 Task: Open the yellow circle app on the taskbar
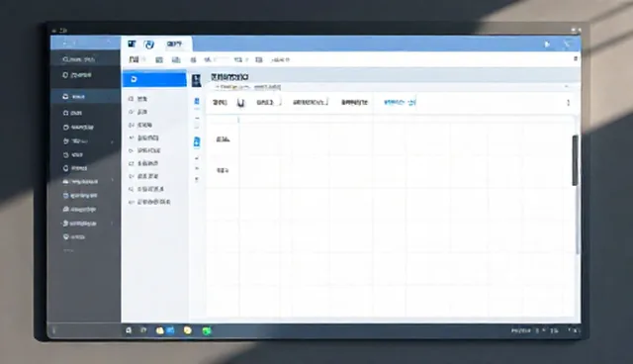tap(187, 330)
